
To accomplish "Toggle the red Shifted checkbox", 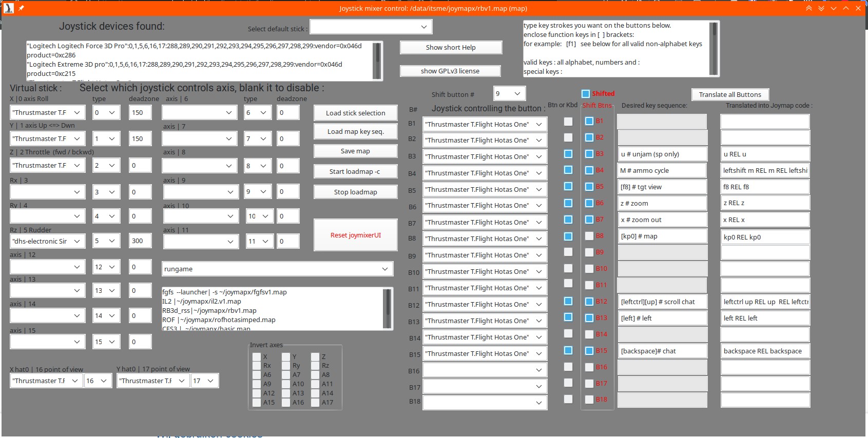I will 586,94.
